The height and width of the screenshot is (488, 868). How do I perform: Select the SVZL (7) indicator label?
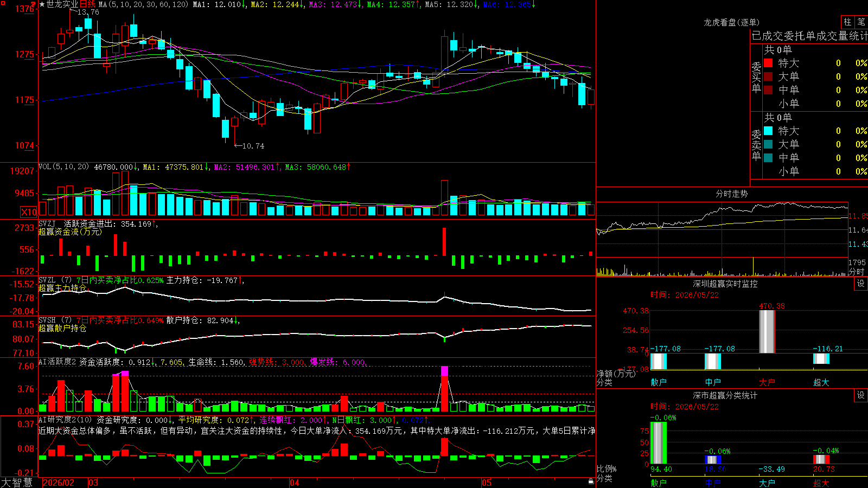click(x=55, y=280)
